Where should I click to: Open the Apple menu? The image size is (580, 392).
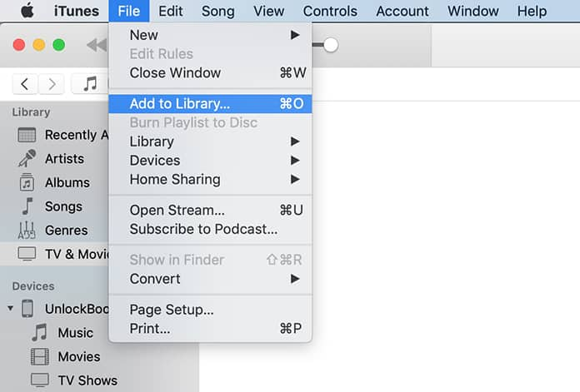pos(27,11)
